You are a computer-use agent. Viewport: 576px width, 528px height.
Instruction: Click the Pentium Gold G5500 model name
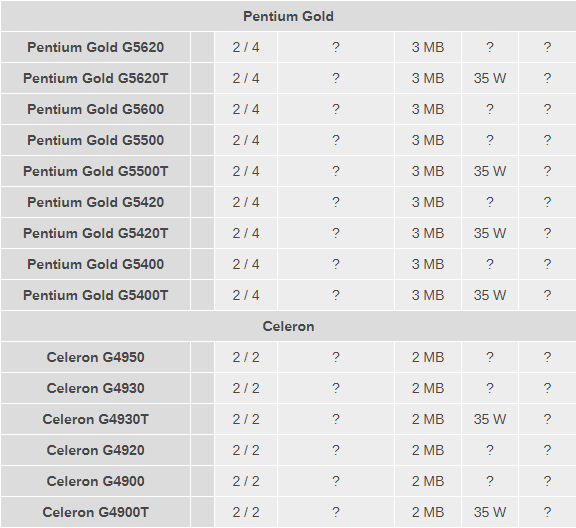pyautogui.click(x=96, y=140)
